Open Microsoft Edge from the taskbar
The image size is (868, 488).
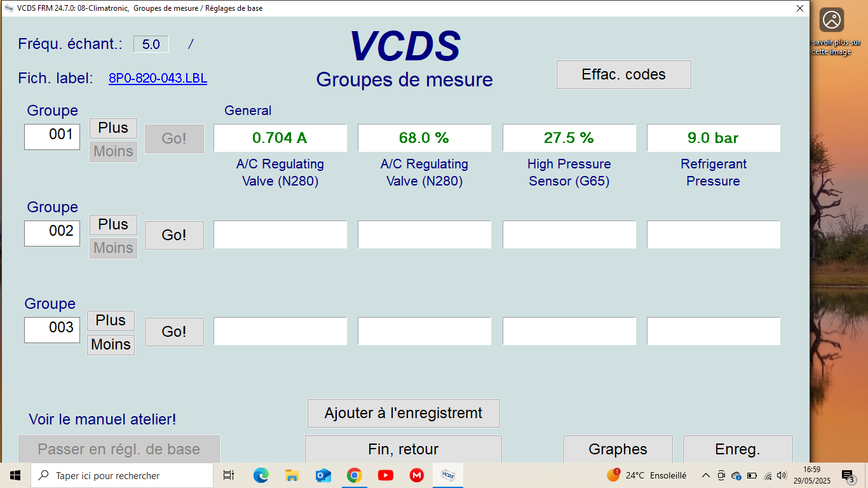261,475
